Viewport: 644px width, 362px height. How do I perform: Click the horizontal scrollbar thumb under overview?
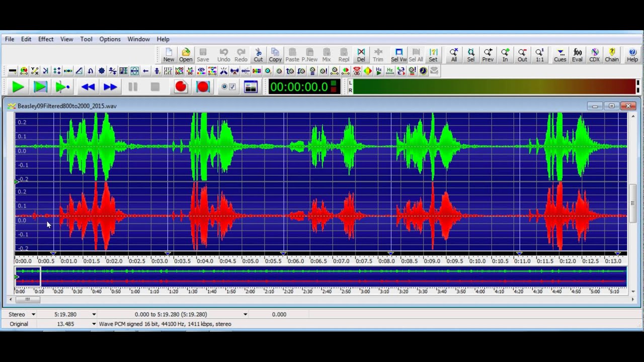(28, 299)
